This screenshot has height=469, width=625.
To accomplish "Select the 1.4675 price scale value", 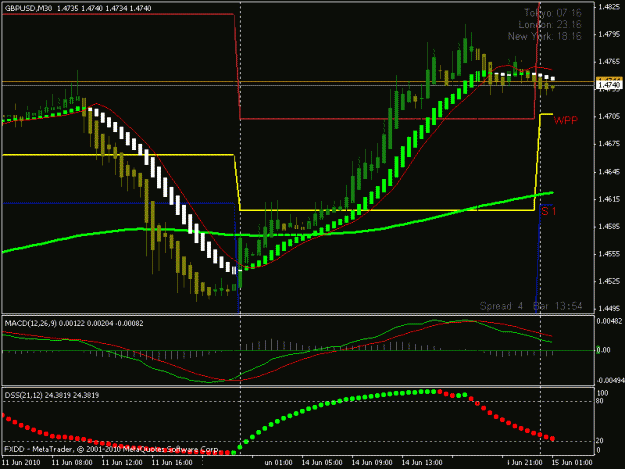I will point(609,144).
